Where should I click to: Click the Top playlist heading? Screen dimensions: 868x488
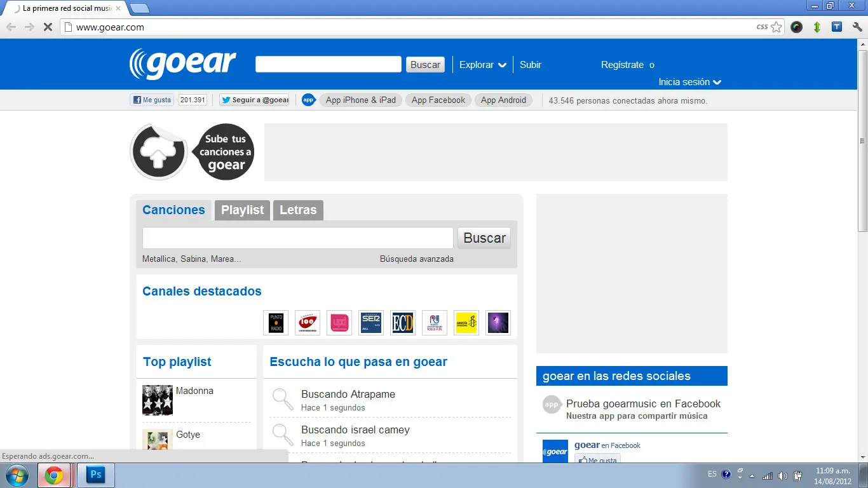(x=177, y=362)
